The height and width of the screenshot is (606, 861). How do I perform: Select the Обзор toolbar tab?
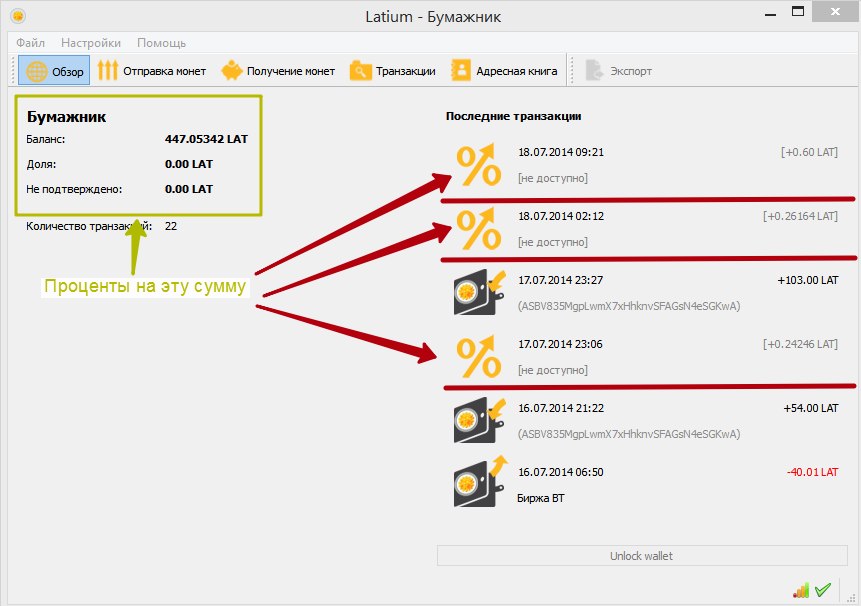[54, 70]
